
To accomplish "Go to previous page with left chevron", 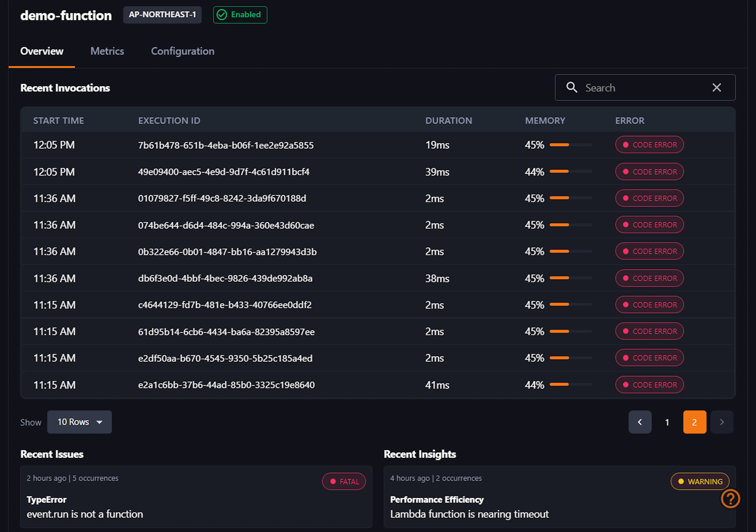I will pyautogui.click(x=640, y=422).
